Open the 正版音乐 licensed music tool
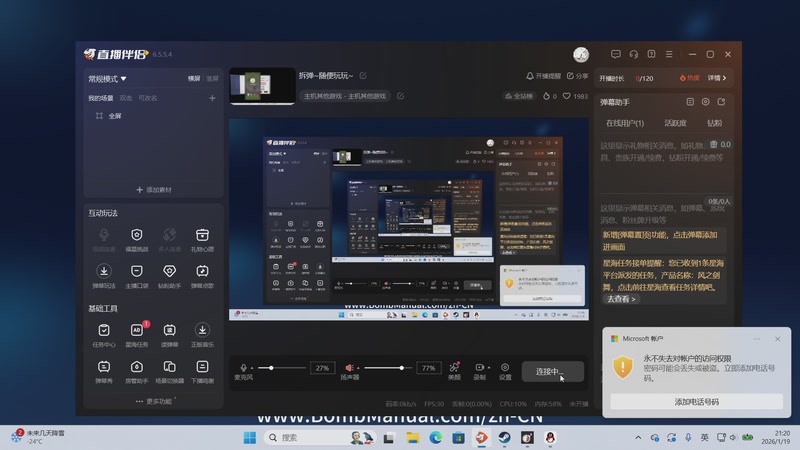 coord(202,335)
